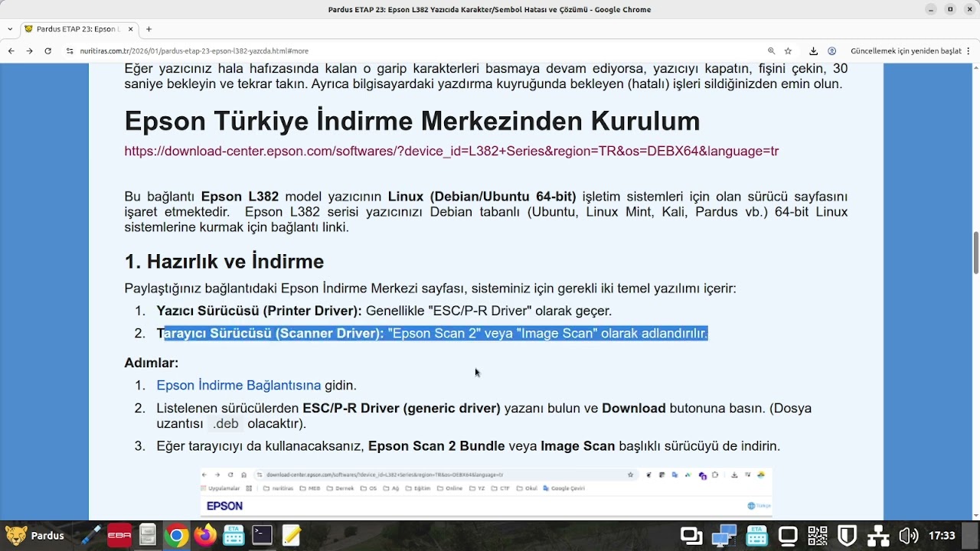980x551 pixels.
Task: Click the "1. Hazırlık ve İndirme" heading
Action: [x=224, y=262]
